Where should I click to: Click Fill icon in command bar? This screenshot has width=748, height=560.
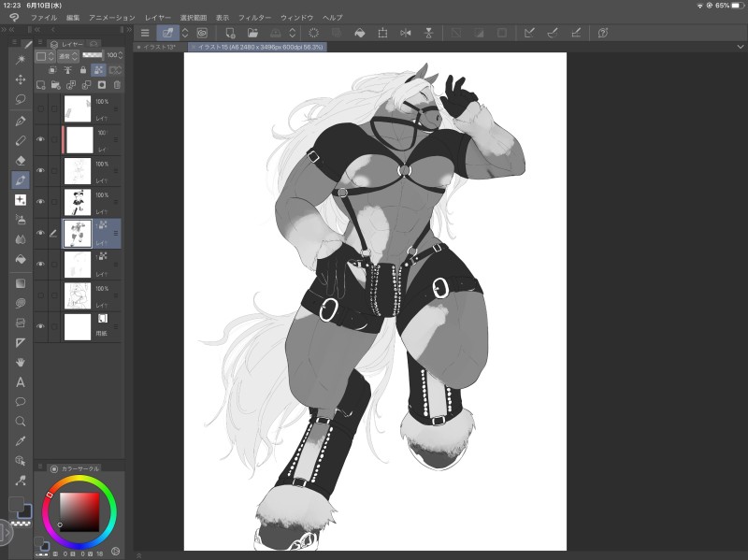point(360,33)
